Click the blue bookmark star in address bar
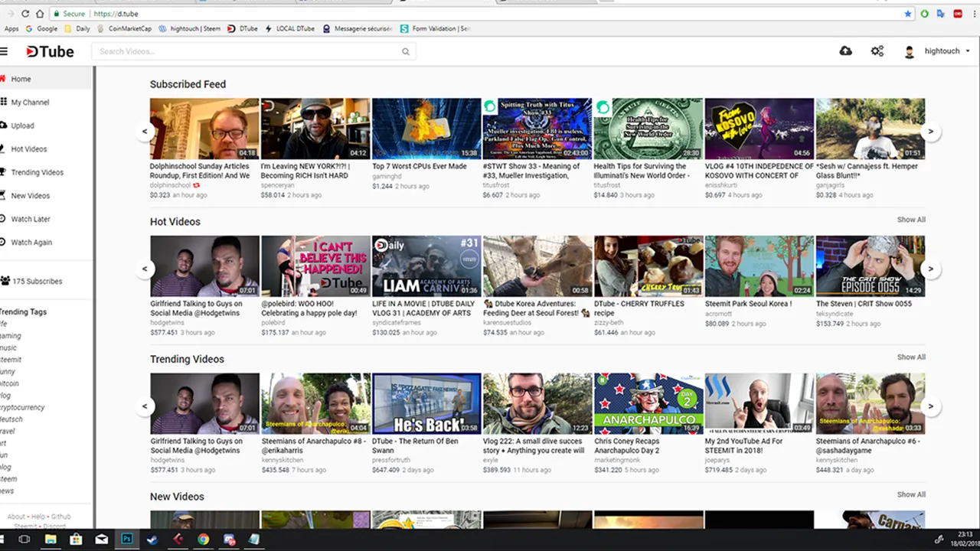 point(908,14)
